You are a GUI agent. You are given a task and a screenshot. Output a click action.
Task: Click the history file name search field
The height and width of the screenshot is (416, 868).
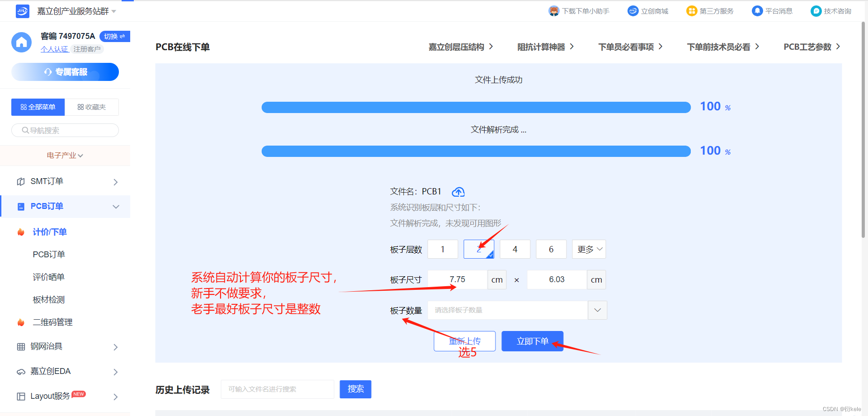coord(278,389)
